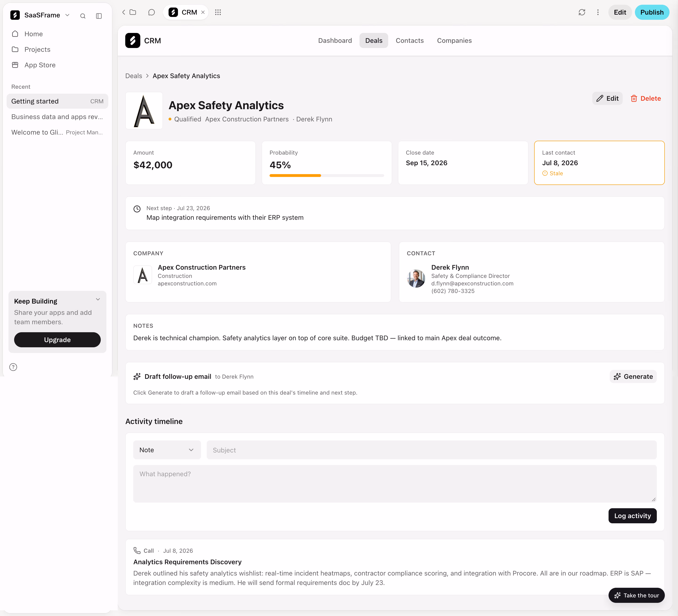Click the Log activity button
This screenshot has height=616, width=678.
coord(632,516)
